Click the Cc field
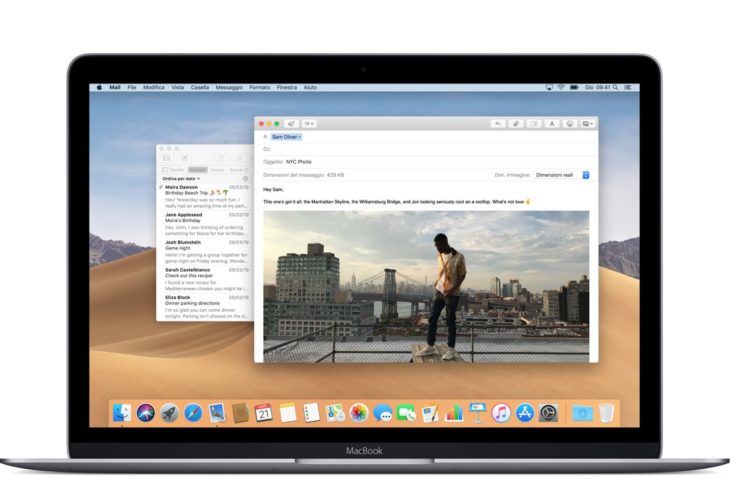The width and height of the screenshot is (741, 486). tap(428, 149)
